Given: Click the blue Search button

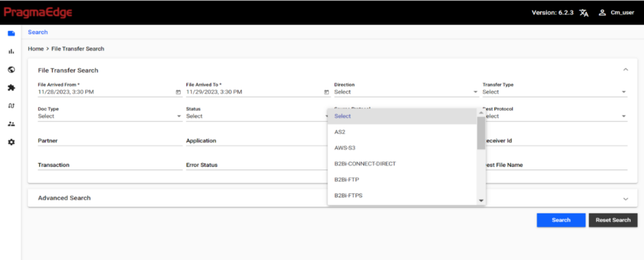Looking at the screenshot, I should (560, 220).
